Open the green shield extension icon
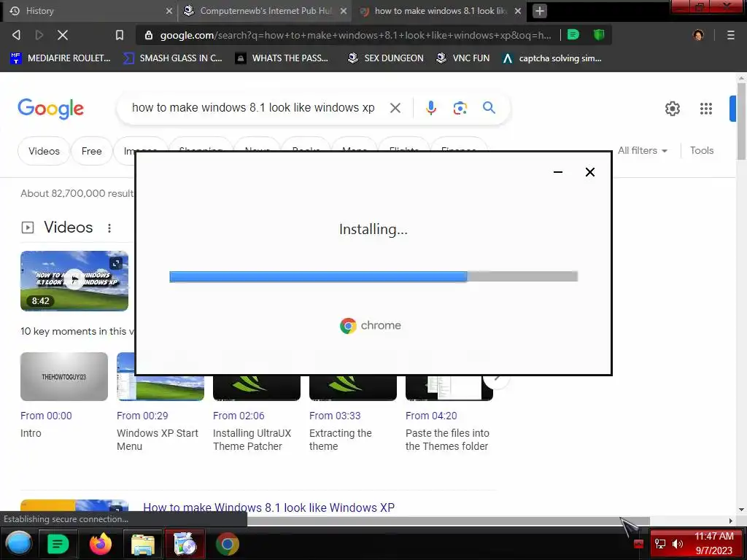 click(x=599, y=35)
